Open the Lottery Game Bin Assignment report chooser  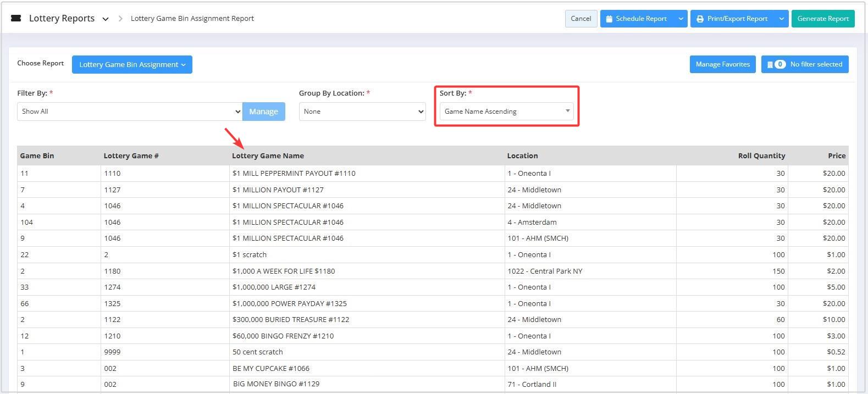click(132, 64)
